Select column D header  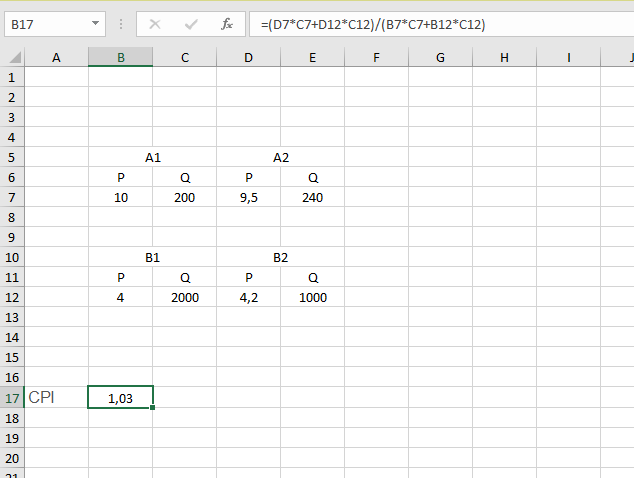tap(248, 58)
